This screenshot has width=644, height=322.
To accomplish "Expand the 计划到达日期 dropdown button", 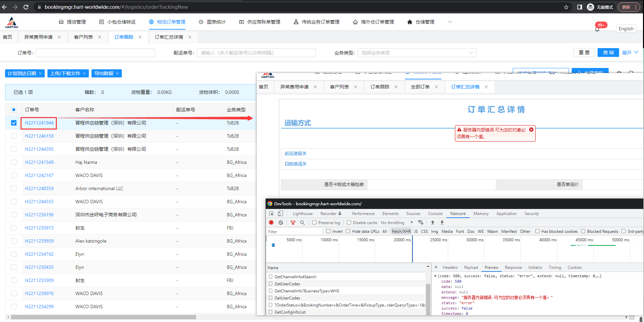I will [x=25, y=73].
